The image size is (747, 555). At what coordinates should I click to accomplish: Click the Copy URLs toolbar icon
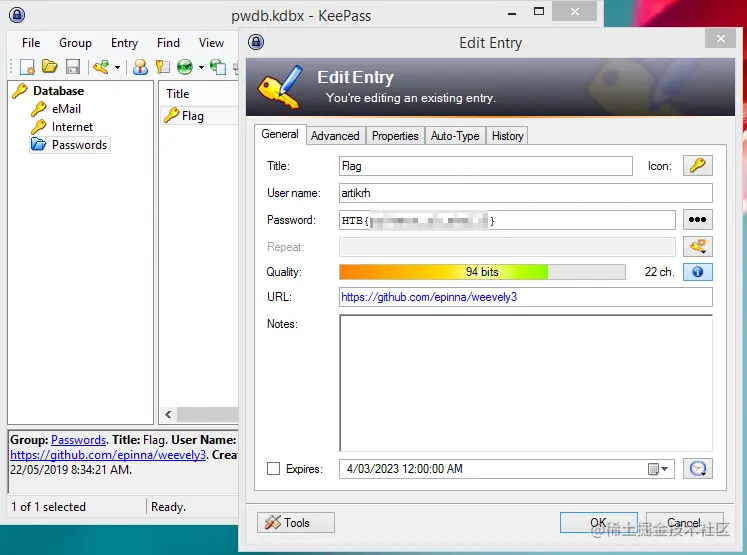tap(218, 67)
